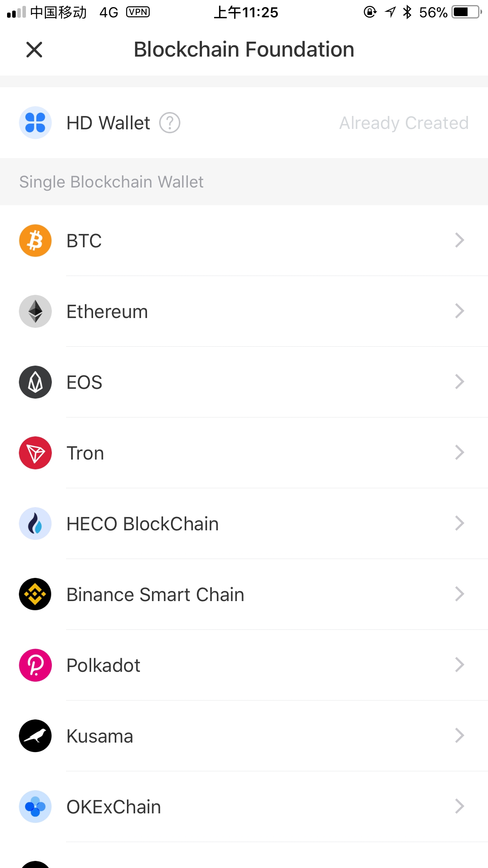Tap the OKExChain blue dots icon
488x868 pixels.
click(35, 807)
